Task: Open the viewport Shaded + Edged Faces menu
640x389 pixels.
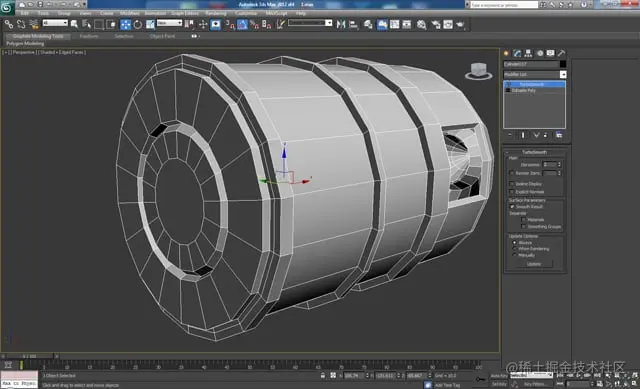Action: coord(62,52)
